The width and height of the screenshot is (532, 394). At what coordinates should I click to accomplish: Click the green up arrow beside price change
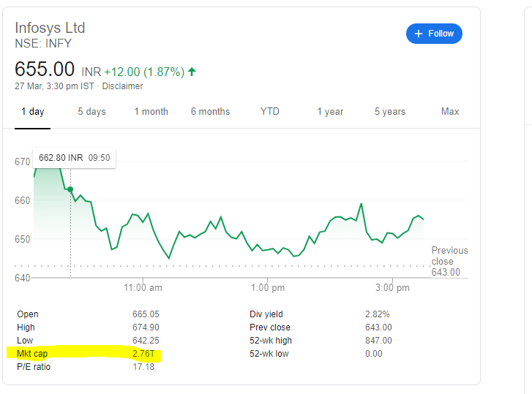192,72
